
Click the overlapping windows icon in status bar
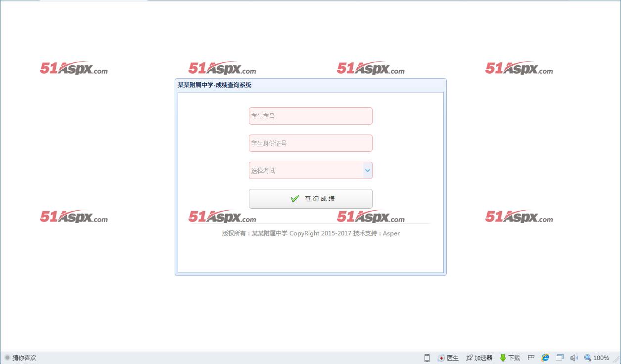(x=560, y=358)
